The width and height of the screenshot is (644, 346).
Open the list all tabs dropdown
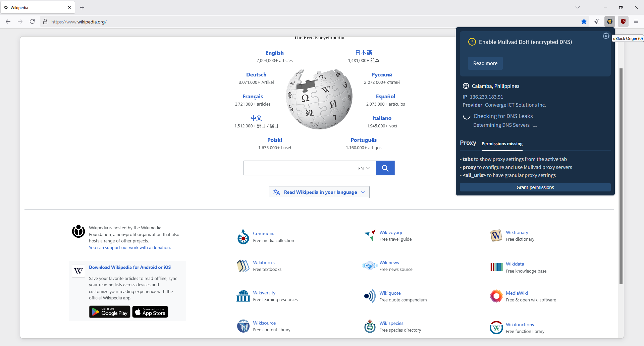tap(578, 7)
